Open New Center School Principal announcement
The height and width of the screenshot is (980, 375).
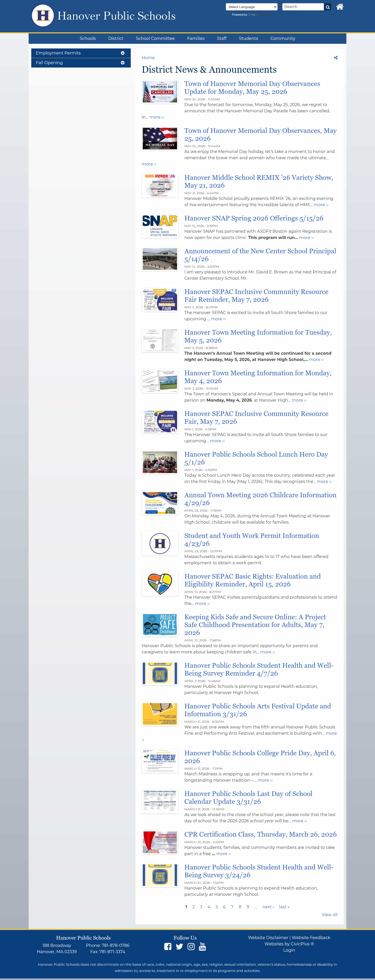[260, 255]
